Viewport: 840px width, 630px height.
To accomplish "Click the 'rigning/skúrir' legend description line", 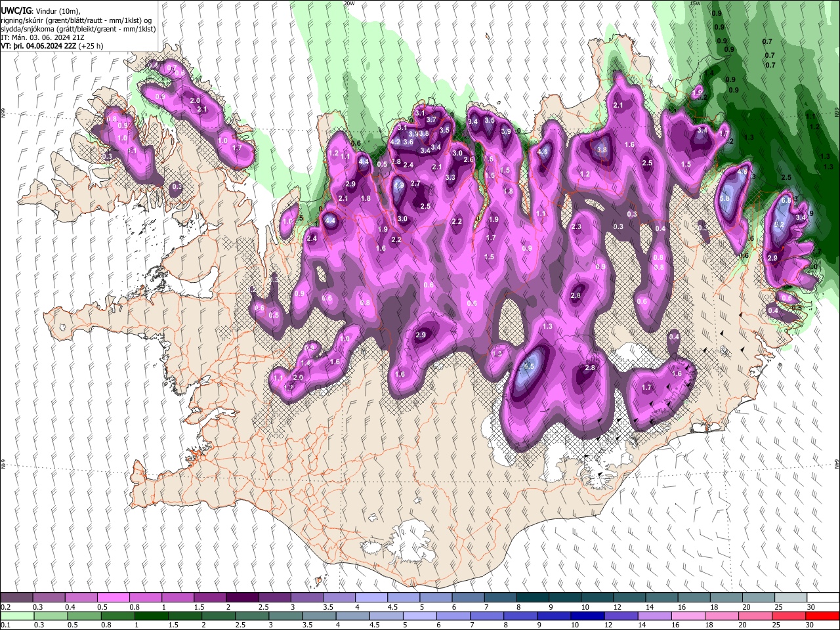I will click(76, 20).
